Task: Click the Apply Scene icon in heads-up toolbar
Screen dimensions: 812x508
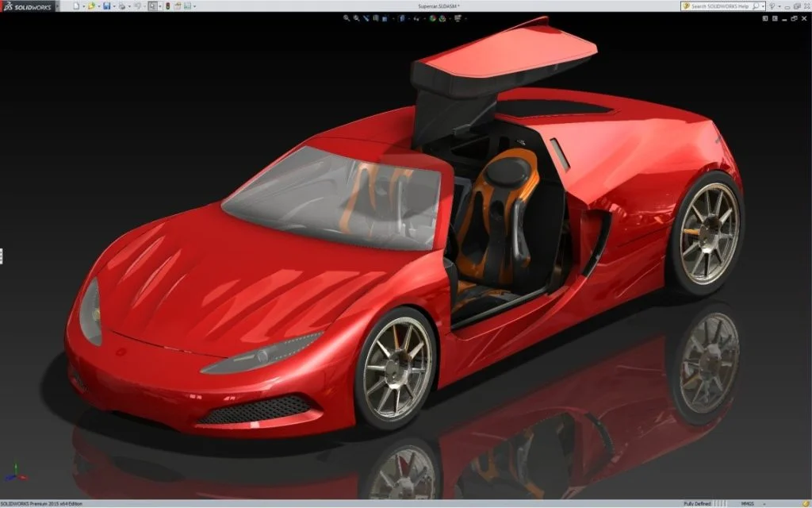Action: [442, 17]
